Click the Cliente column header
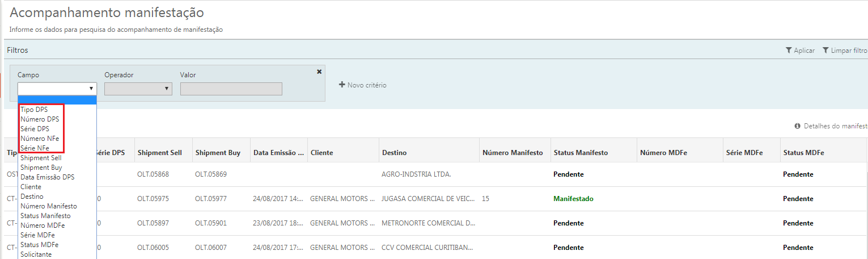This screenshot has height=259, width=868. click(321, 153)
